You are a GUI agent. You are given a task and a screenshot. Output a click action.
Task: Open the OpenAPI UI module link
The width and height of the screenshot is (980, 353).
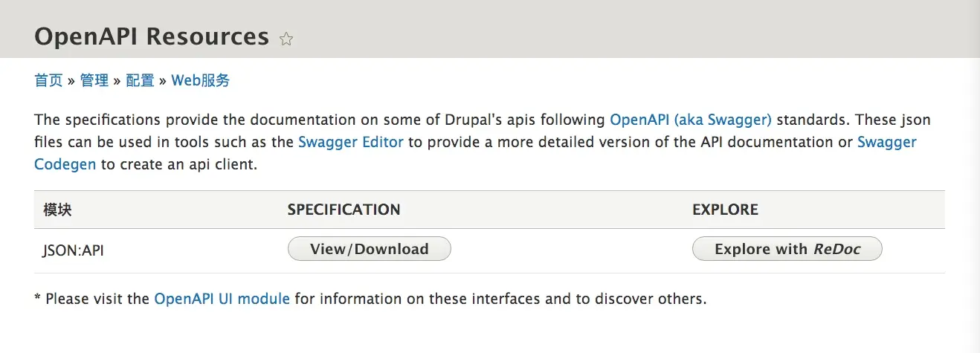[x=222, y=299]
